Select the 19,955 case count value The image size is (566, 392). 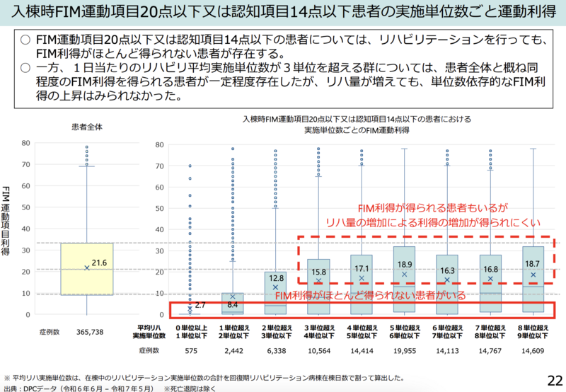pyautogui.click(x=404, y=350)
